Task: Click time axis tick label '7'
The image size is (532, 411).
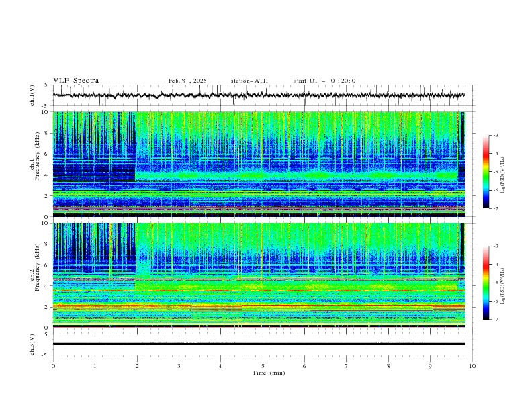Action: click(x=347, y=366)
